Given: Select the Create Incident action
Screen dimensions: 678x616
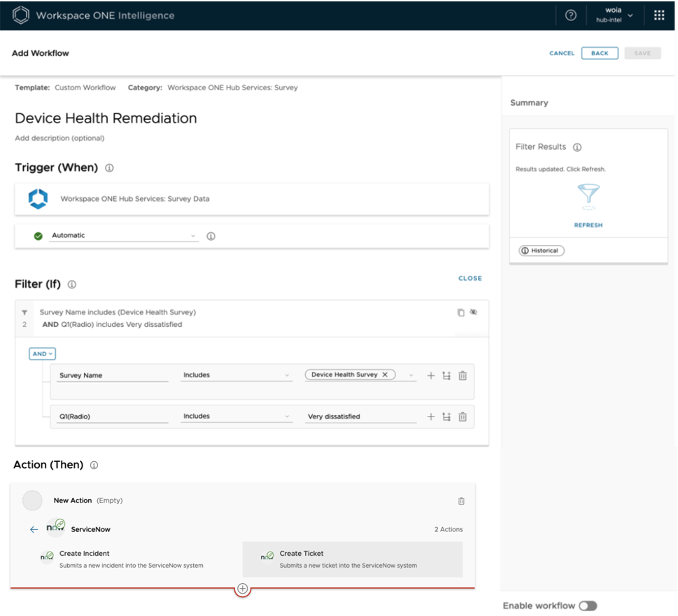Looking at the screenshot, I should pyautogui.click(x=84, y=554).
